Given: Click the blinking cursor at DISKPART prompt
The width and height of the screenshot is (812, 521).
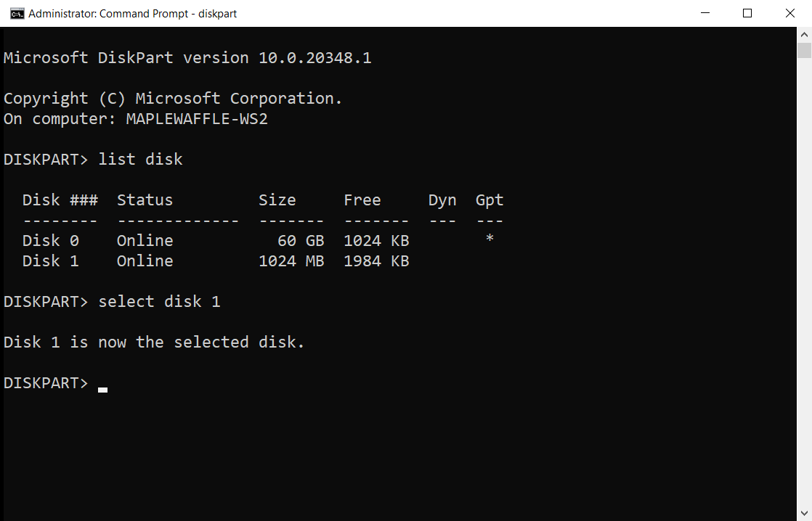Looking at the screenshot, I should [x=102, y=390].
